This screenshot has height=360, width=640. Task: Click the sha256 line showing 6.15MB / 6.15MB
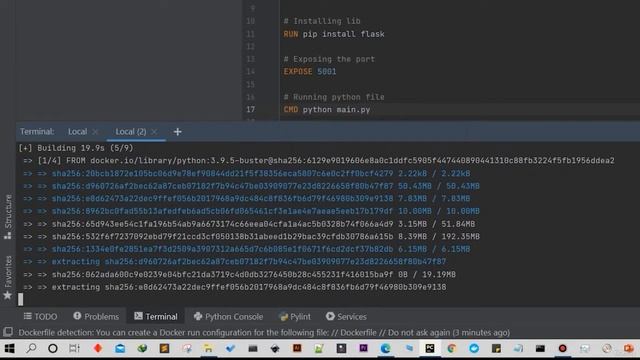pyautogui.click(x=247, y=249)
